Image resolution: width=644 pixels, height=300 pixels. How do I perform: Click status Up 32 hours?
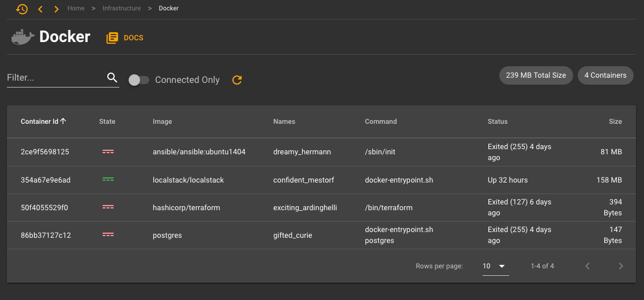[507, 180]
